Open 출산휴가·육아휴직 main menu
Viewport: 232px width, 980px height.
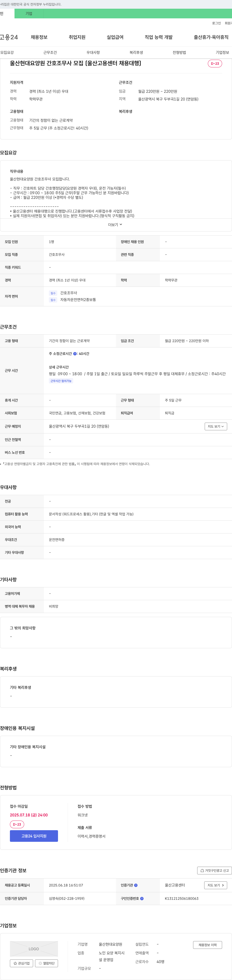pos(211,37)
